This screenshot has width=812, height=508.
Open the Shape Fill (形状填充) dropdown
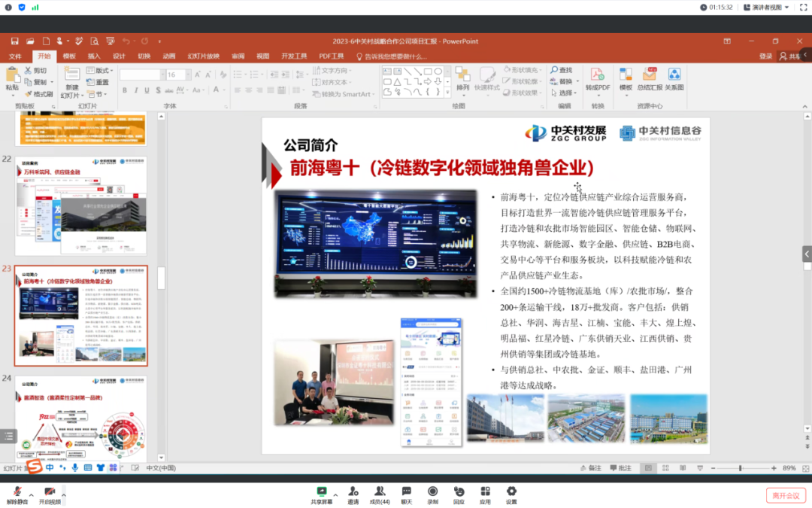pyautogui.click(x=523, y=69)
